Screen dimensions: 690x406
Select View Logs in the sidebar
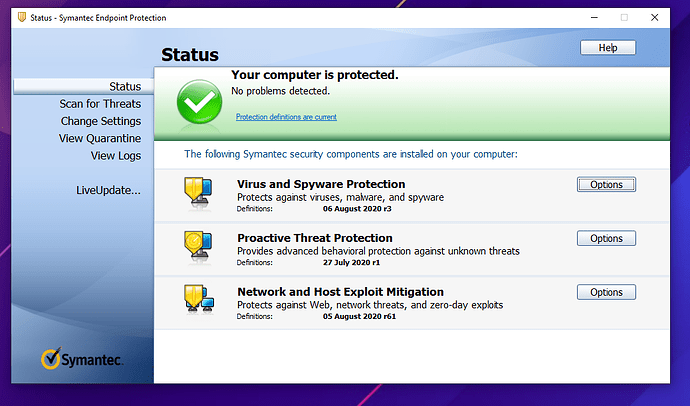(116, 156)
